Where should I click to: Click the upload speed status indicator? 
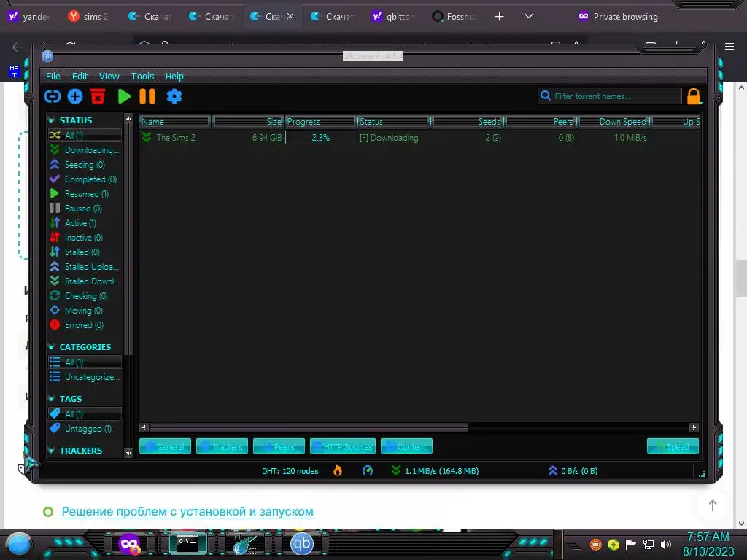573,471
